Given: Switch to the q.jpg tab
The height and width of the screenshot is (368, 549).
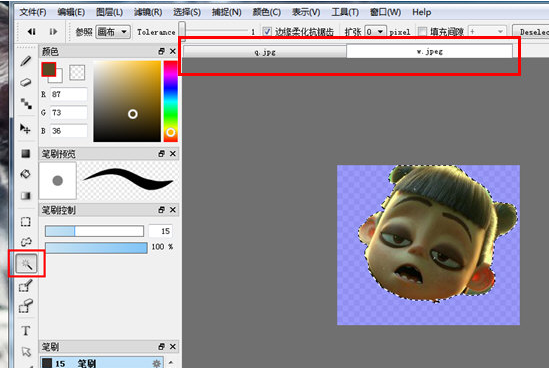Looking at the screenshot, I should point(265,52).
